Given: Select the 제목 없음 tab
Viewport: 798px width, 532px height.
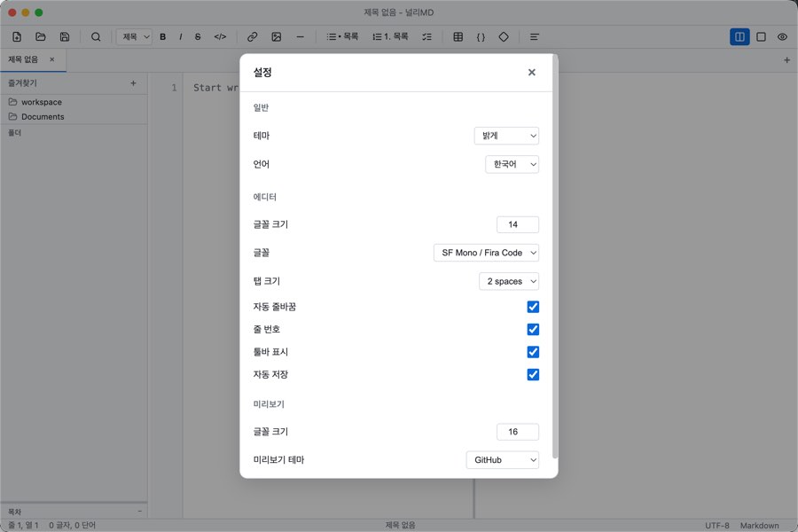Looking at the screenshot, I should click(23, 59).
